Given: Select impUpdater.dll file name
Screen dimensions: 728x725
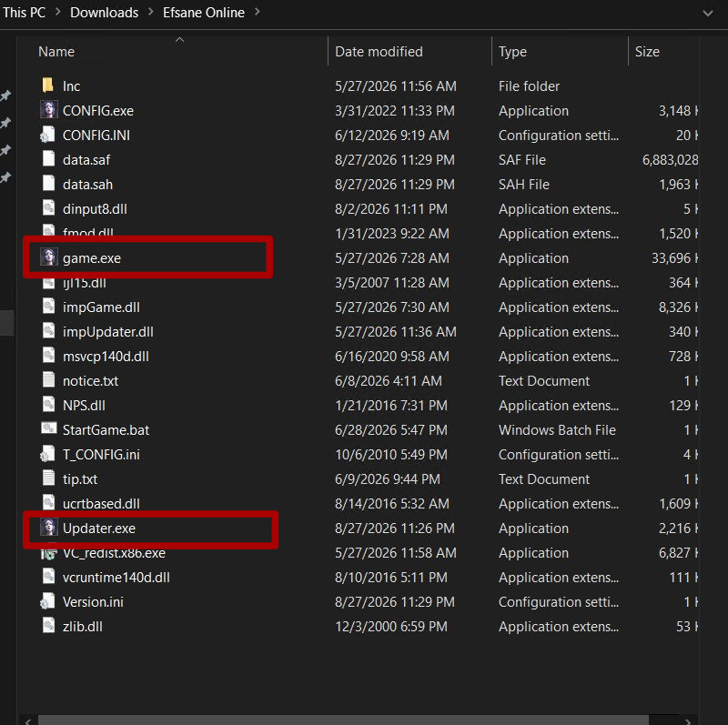Looking at the screenshot, I should [x=108, y=332].
